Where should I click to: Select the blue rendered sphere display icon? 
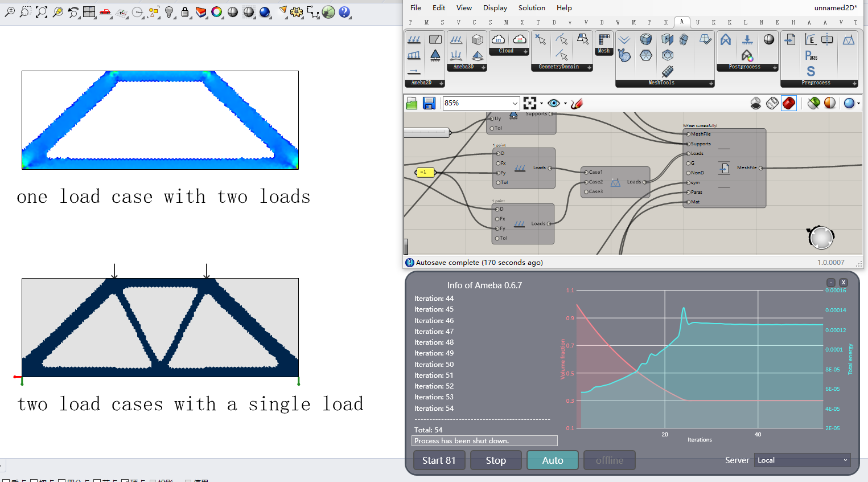(x=265, y=11)
